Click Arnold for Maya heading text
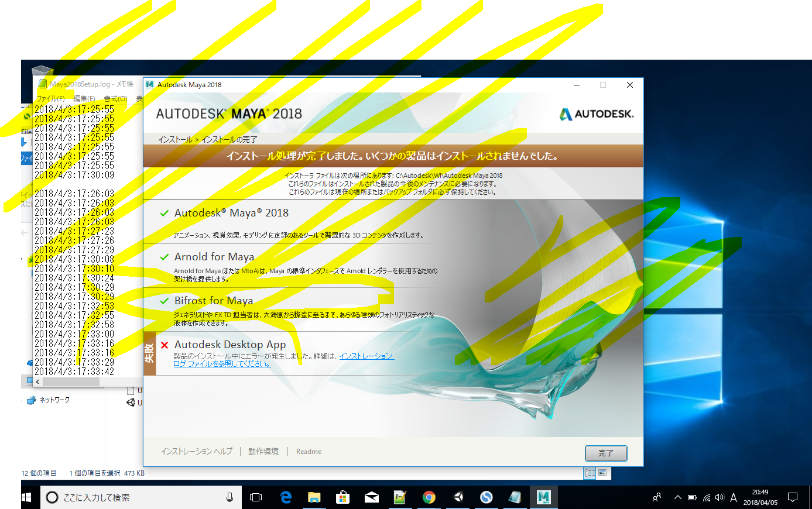 click(x=214, y=257)
